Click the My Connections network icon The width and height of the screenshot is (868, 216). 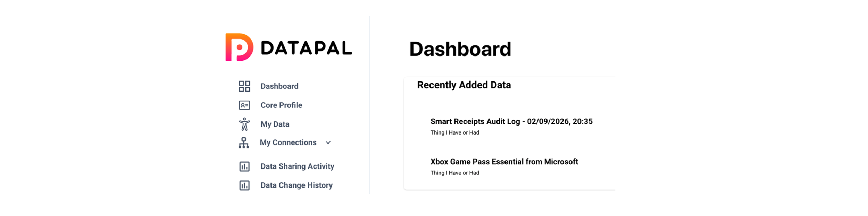244,143
